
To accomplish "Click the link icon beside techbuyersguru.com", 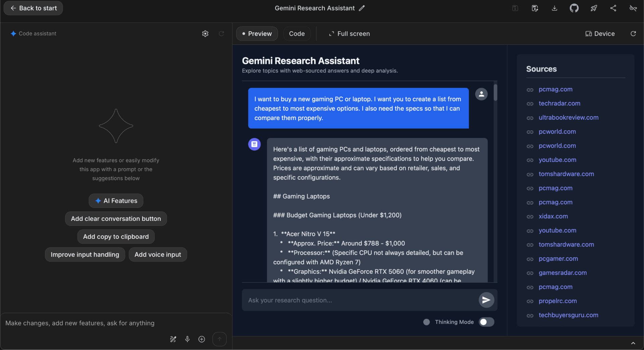I will click(530, 315).
